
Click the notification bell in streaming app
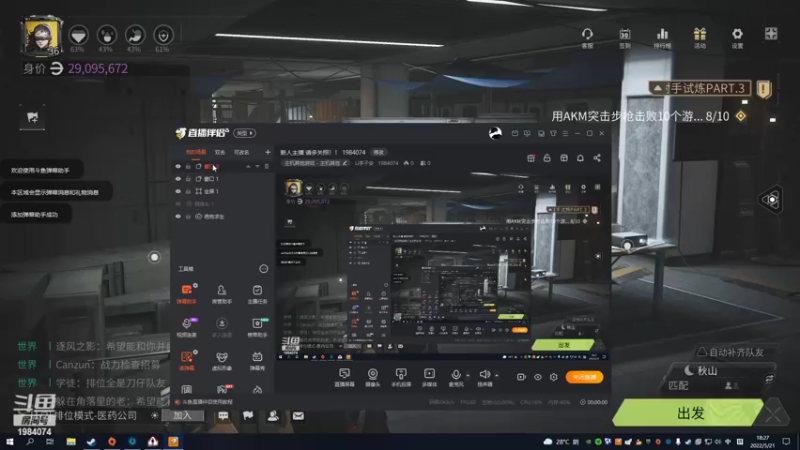(580, 158)
